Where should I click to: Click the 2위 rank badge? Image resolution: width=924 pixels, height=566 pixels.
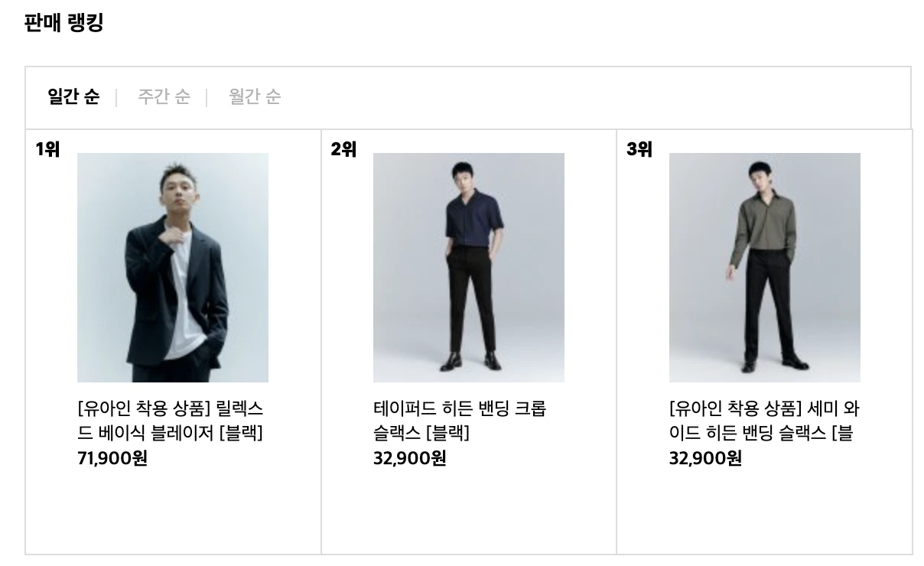click(x=343, y=149)
